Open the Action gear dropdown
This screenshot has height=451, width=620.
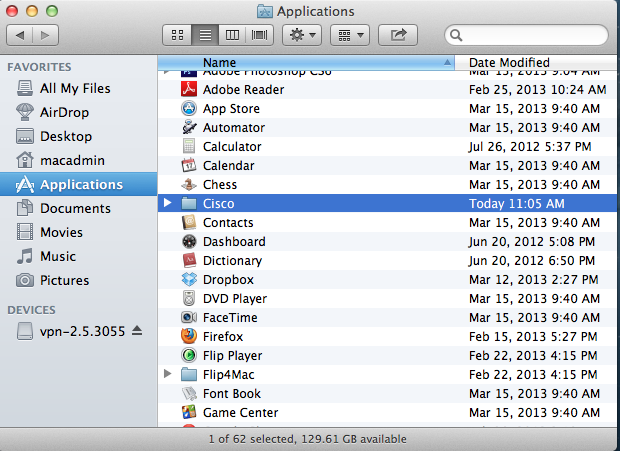301,35
